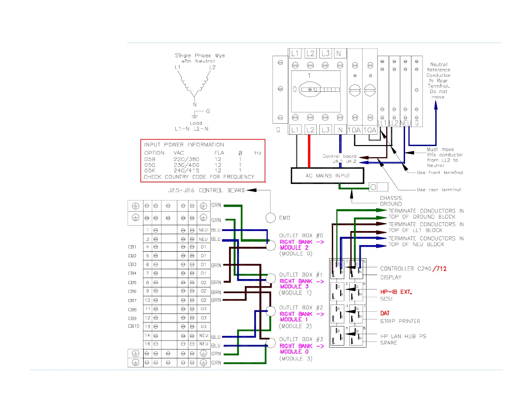Select outlet receptacle number 2
The width and height of the screenshot is (532, 411).
(337, 292)
